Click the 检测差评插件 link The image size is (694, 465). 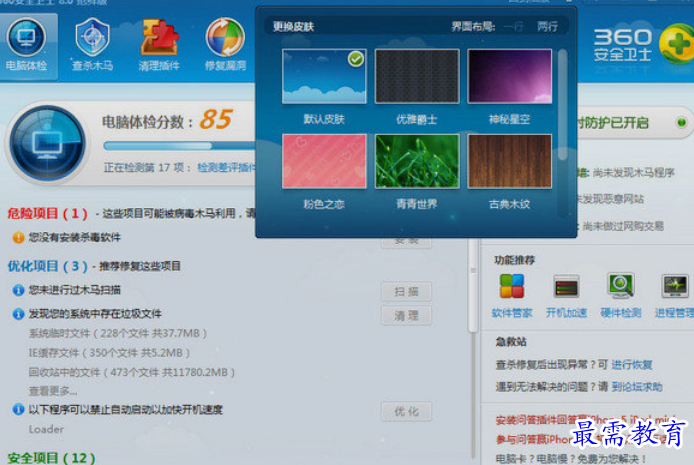[x=226, y=168]
